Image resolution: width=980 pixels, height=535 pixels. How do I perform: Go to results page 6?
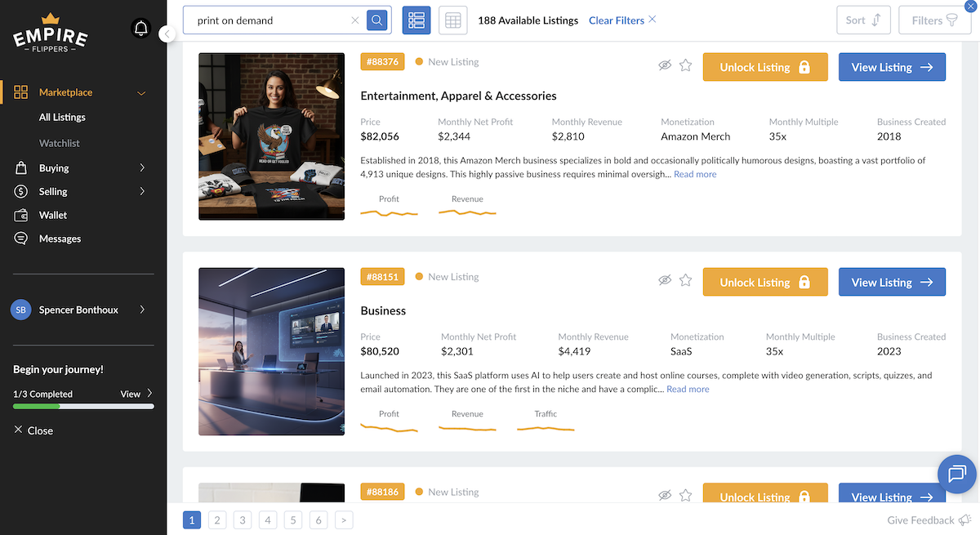click(x=318, y=519)
